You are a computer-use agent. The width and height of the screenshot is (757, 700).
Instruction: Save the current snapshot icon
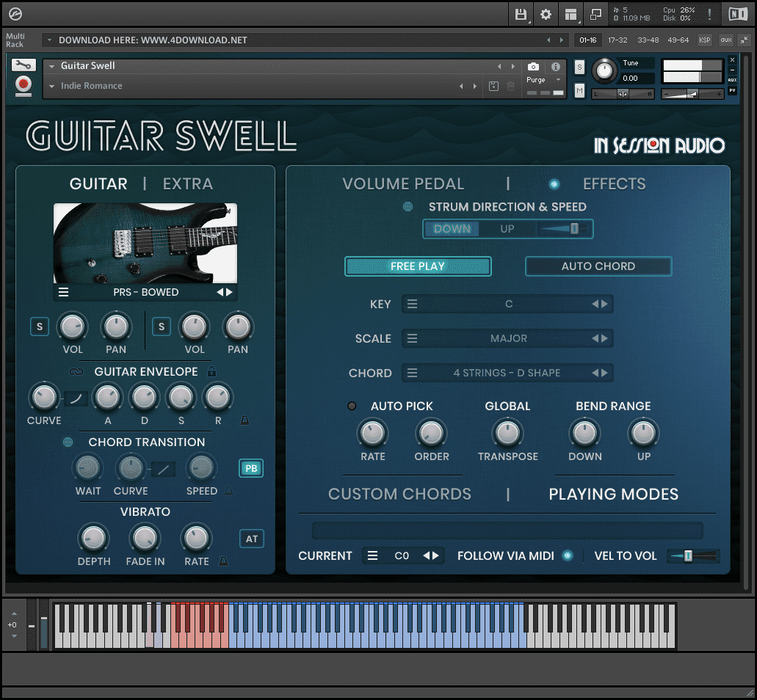[x=493, y=87]
